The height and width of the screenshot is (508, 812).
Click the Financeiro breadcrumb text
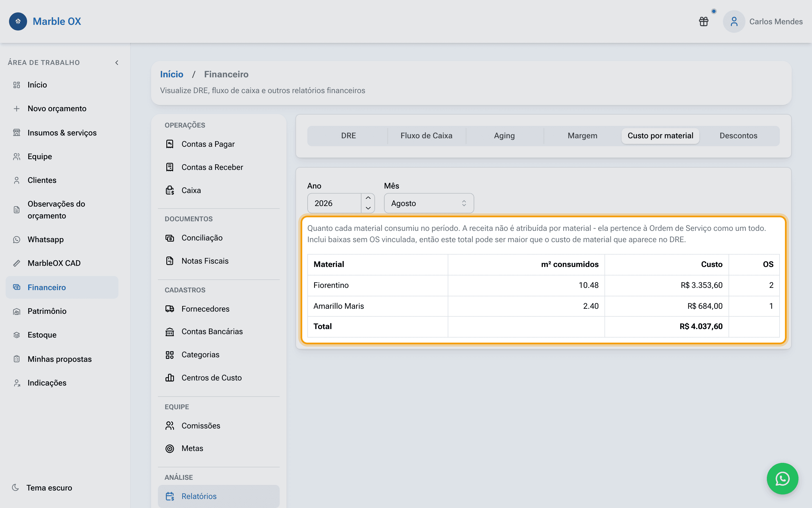click(x=226, y=74)
